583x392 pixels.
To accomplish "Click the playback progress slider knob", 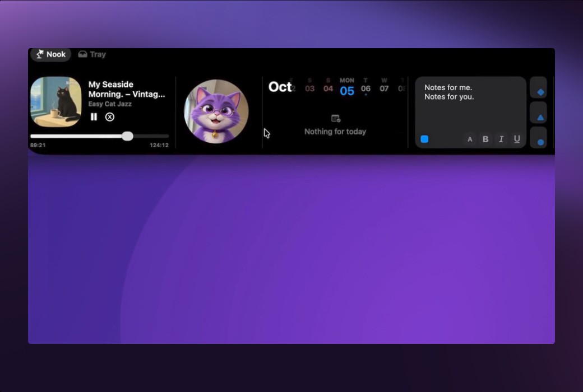I will pos(128,136).
